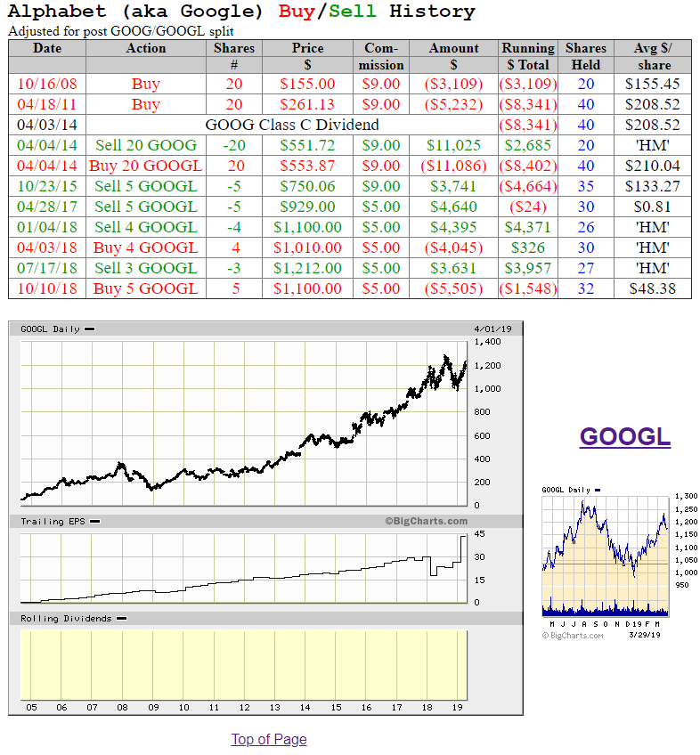Image resolution: width=700 pixels, height=755 pixels.
Task: Open the GOOGL Daily long-term price chart
Action: 244,423
